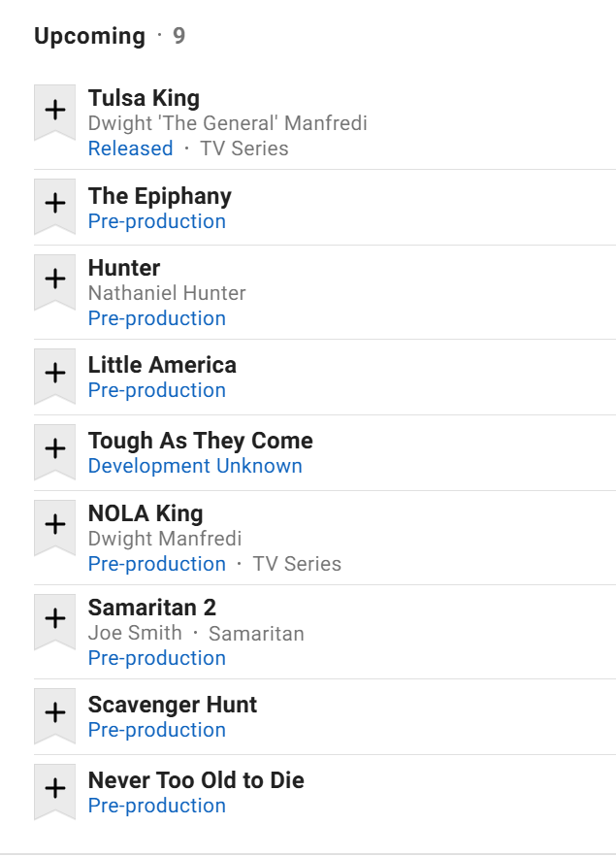Add Tulsa King to watchlist
This screenshot has height=857, width=616.
55,110
